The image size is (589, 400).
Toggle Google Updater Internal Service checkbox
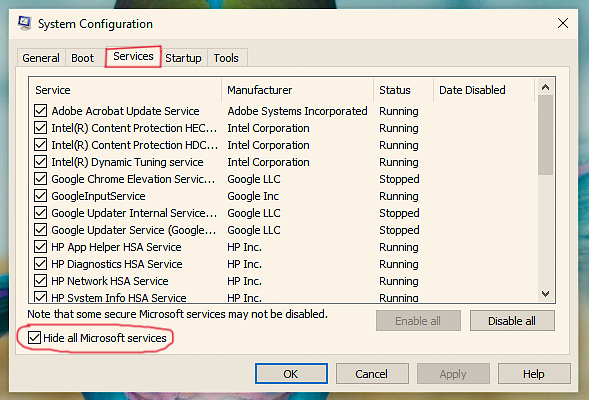40,213
